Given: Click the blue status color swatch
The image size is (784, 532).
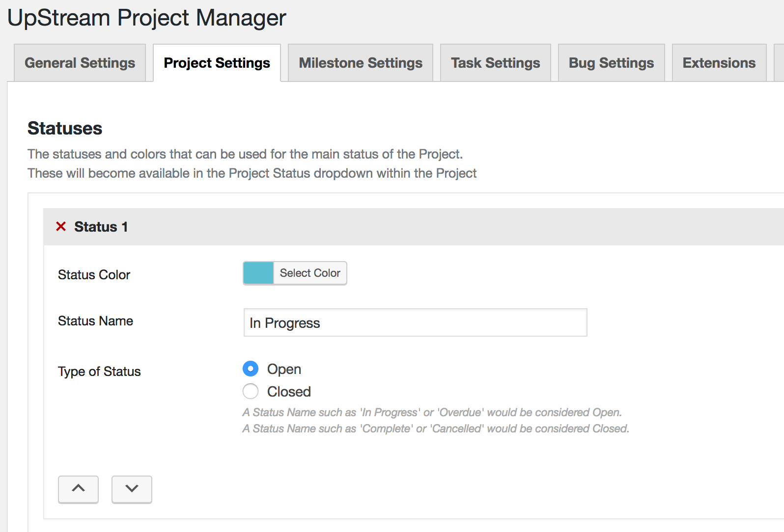Looking at the screenshot, I should tap(258, 273).
